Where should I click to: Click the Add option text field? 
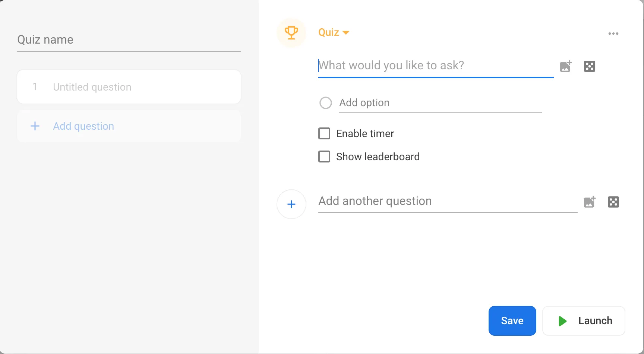click(440, 103)
